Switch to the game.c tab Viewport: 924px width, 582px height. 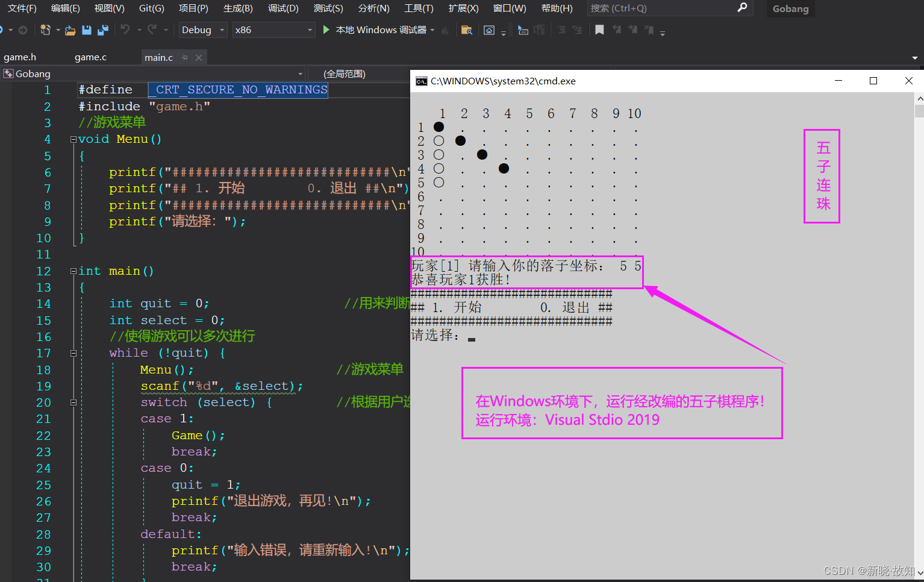90,57
